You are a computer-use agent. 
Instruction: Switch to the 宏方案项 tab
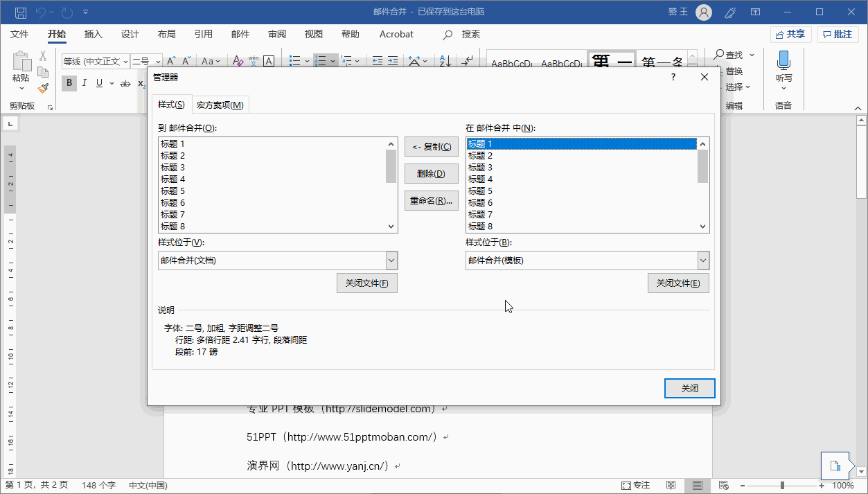click(x=220, y=104)
